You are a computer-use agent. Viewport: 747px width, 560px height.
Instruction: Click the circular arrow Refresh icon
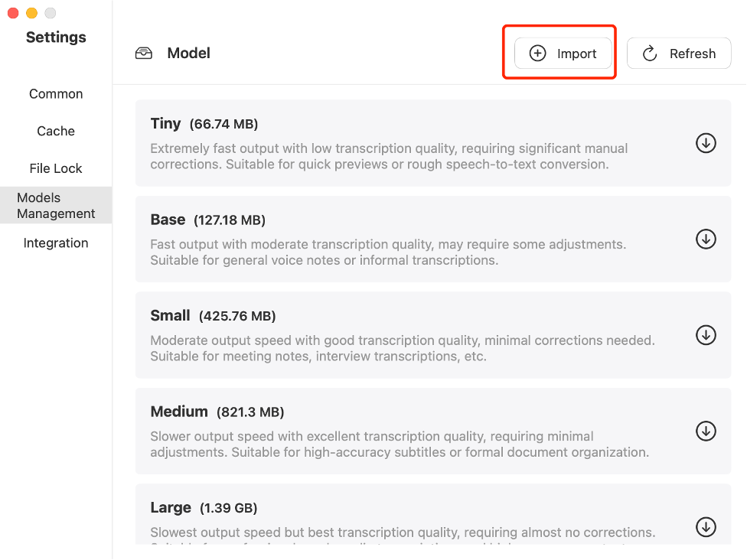point(650,54)
